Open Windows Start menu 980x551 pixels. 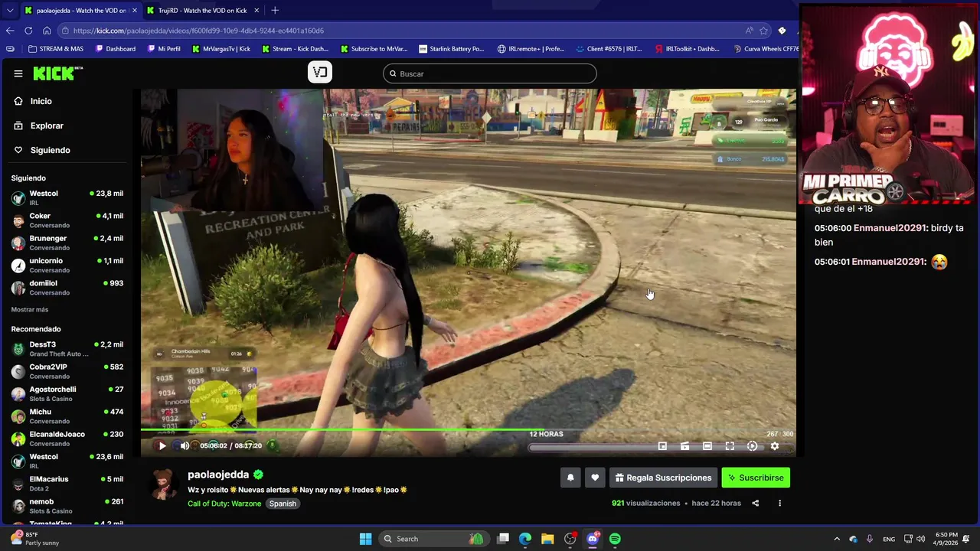366,539
